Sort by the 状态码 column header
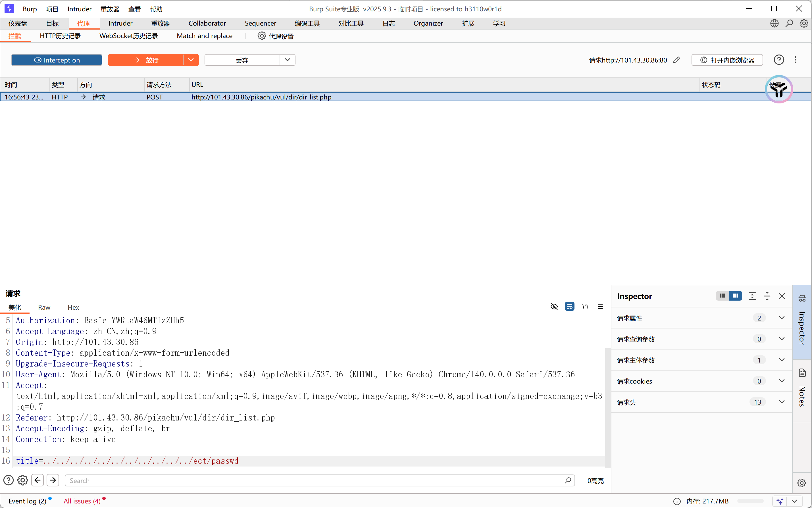This screenshot has height=508, width=812. (x=733, y=85)
